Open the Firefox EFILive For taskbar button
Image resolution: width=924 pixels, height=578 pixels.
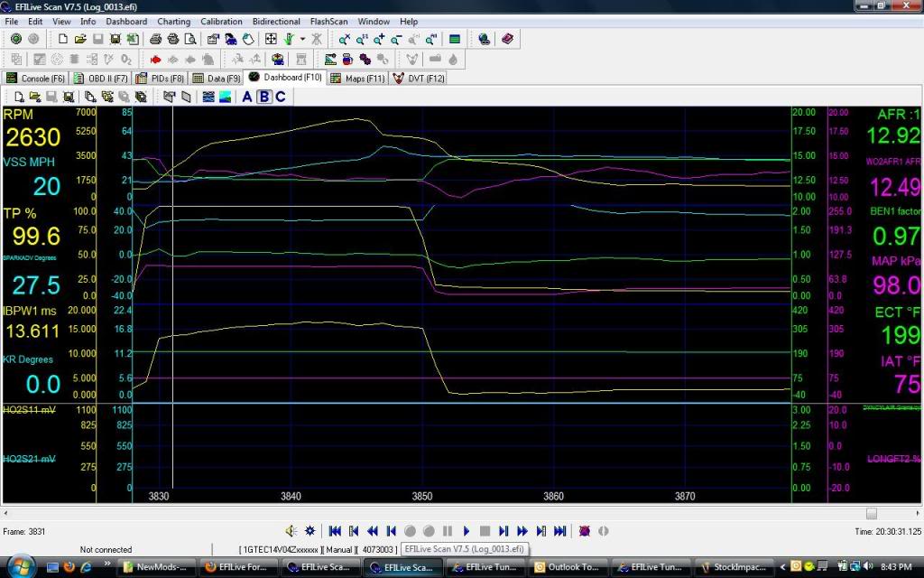240,567
